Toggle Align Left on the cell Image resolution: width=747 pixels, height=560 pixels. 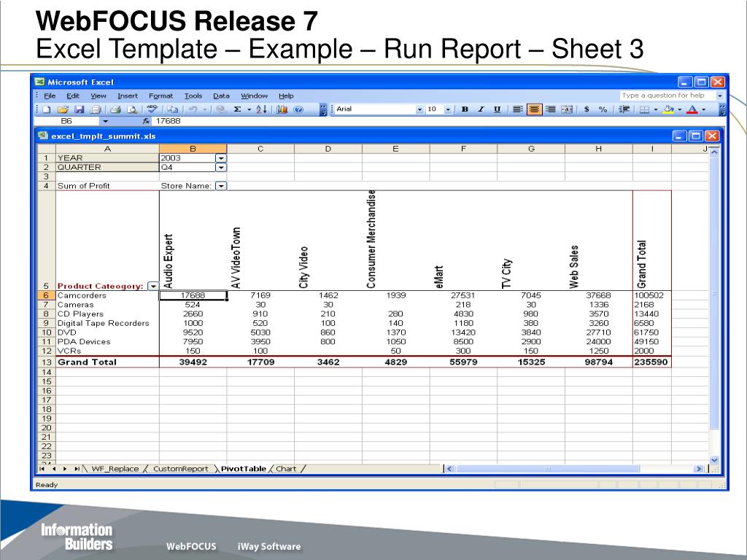517,109
